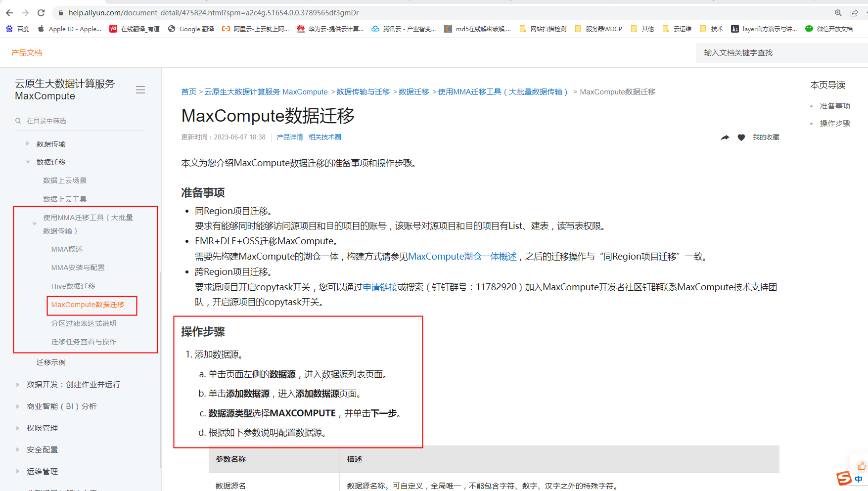868x491 pixels.
Task: Open the 腾讯云 bookmark
Action: 404,29
